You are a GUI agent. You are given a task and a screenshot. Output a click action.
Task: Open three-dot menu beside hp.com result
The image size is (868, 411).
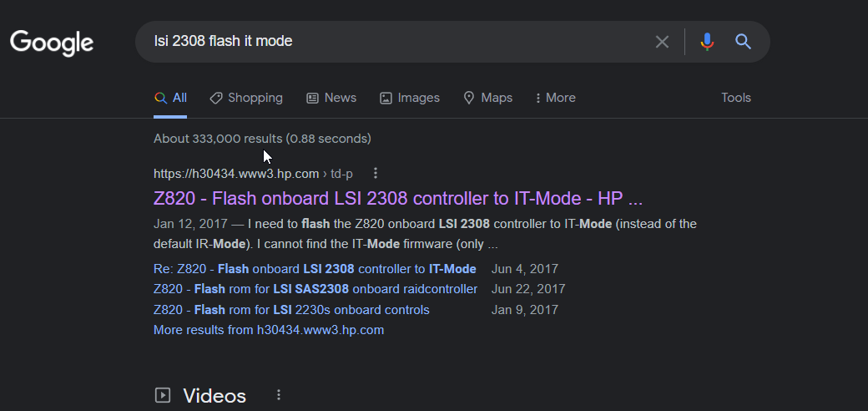pos(376,174)
